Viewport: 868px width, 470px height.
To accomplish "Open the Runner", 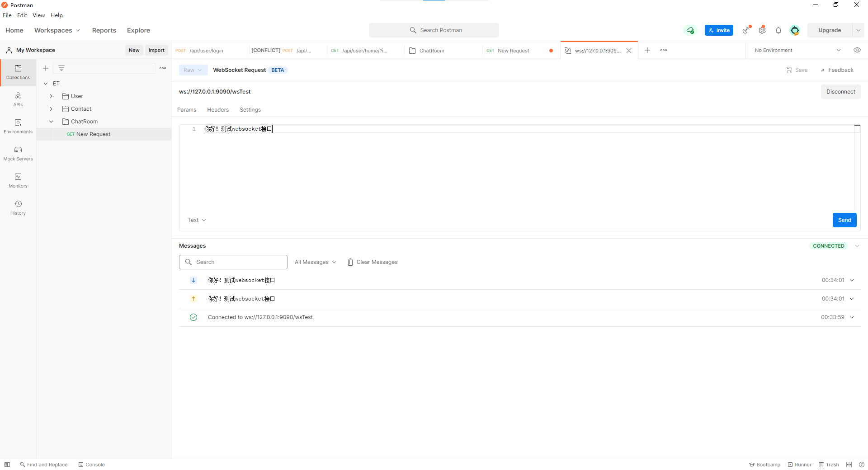I will [x=799, y=465].
